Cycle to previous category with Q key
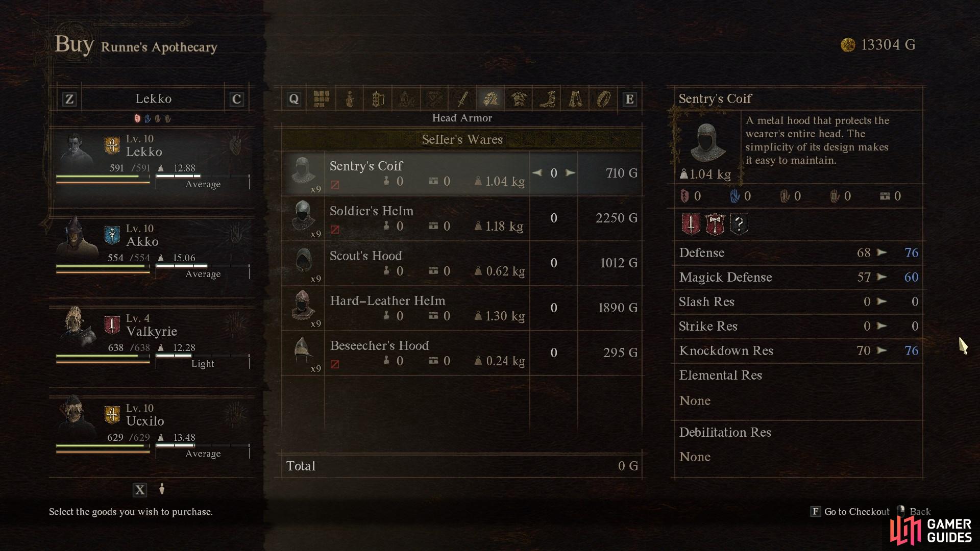Image resolution: width=980 pixels, height=551 pixels. (294, 99)
